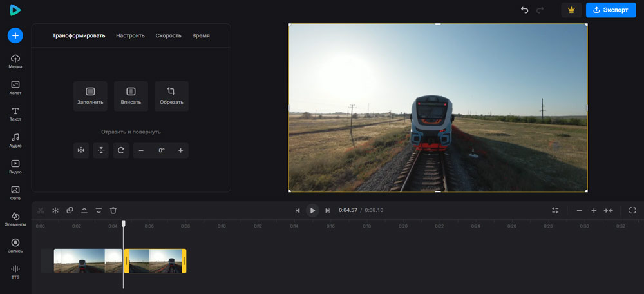Undo the last action
644x294 pixels.
coord(524,10)
